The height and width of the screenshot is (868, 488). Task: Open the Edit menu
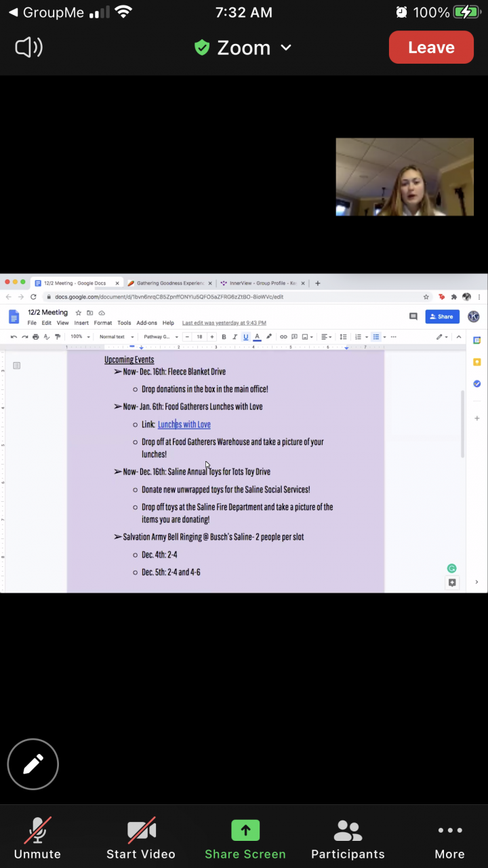tap(46, 323)
